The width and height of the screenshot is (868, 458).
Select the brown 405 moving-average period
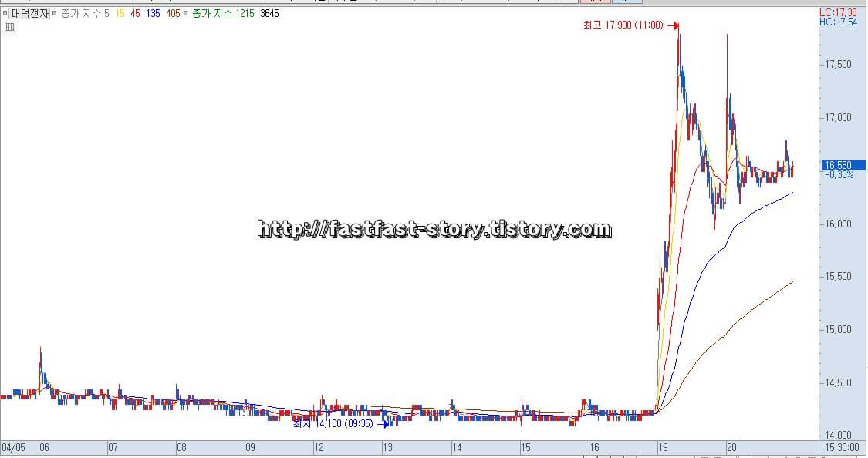pyautogui.click(x=174, y=13)
